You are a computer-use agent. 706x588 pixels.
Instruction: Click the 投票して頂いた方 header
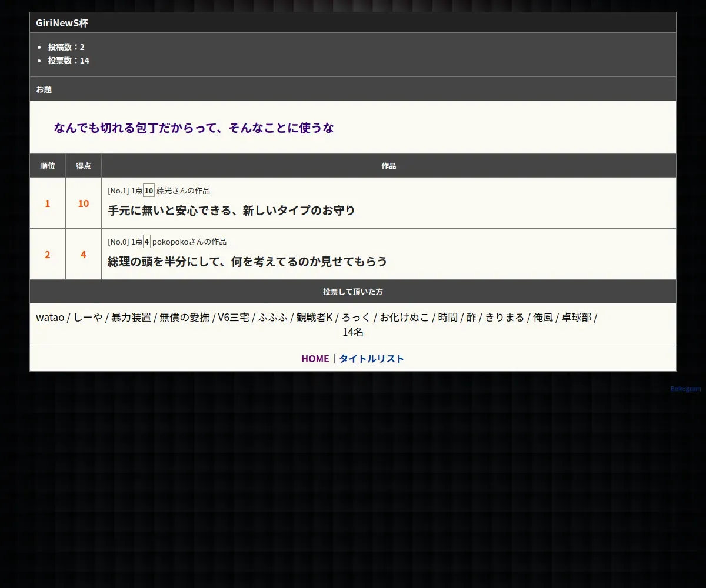(353, 292)
